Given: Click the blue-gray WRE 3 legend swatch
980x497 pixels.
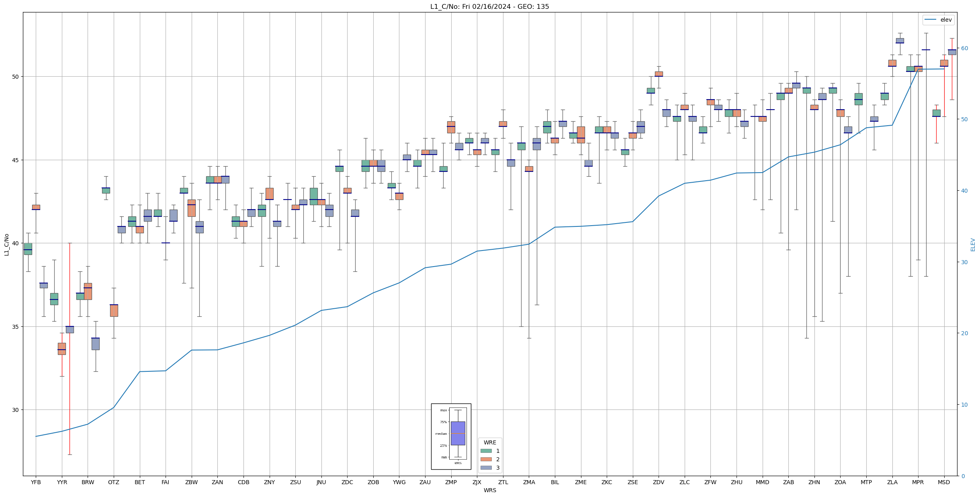Looking at the screenshot, I should coord(486,468).
